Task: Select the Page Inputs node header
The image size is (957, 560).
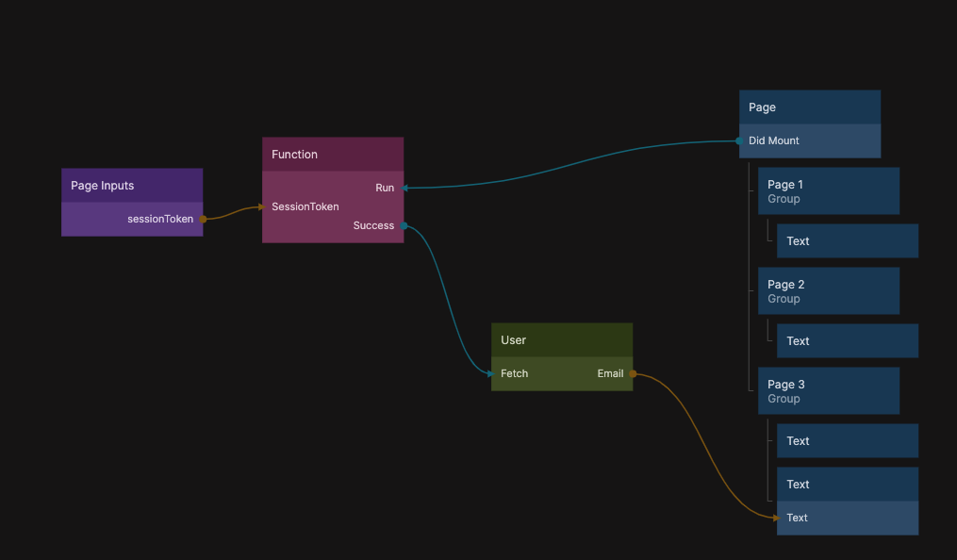Action: 132,186
